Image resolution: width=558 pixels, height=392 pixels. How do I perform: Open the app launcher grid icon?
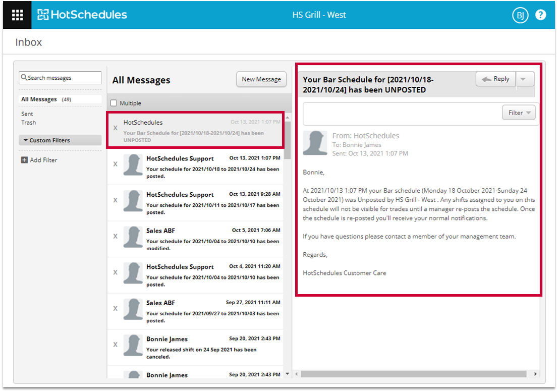[x=17, y=15]
